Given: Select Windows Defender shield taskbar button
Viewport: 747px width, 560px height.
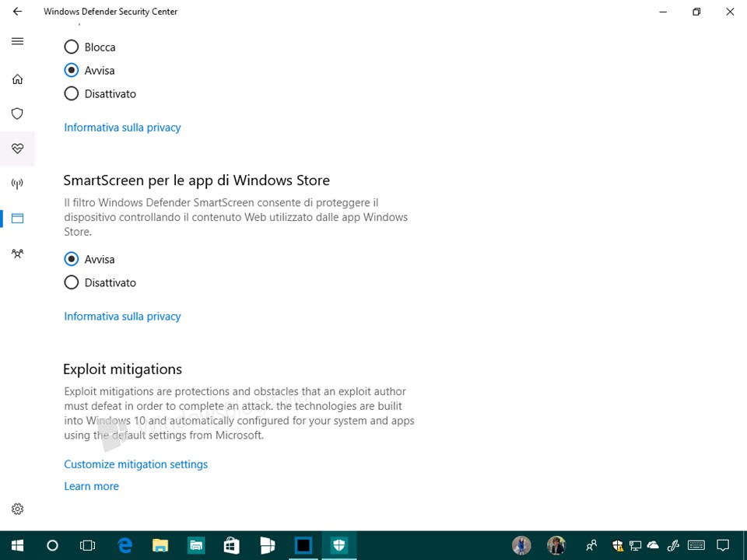Looking at the screenshot, I should [339, 546].
